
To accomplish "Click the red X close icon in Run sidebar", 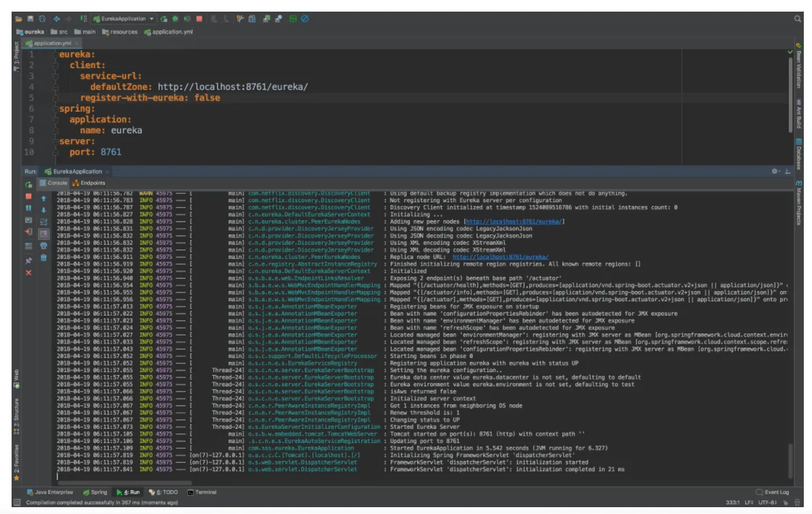I will tap(29, 273).
